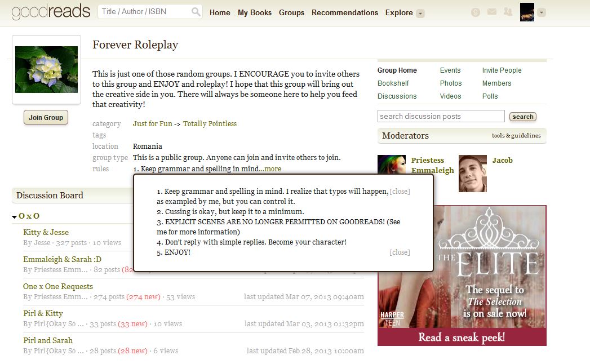
Task: Open the Kitty & Jesse discussion
Action: [x=46, y=232]
